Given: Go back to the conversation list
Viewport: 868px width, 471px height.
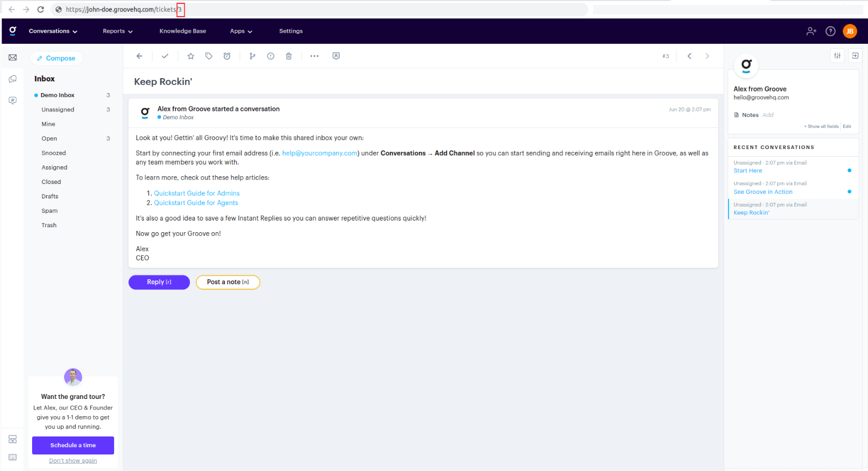Looking at the screenshot, I should pyautogui.click(x=139, y=56).
